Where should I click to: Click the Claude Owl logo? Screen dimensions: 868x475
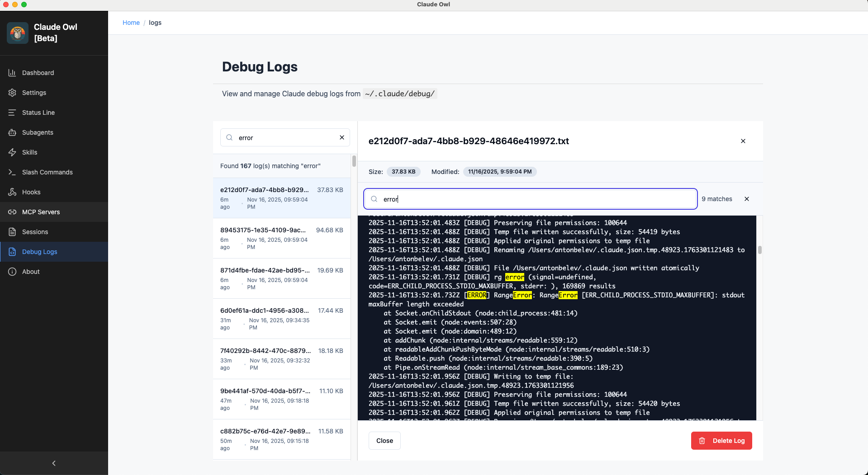click(17, 33)
